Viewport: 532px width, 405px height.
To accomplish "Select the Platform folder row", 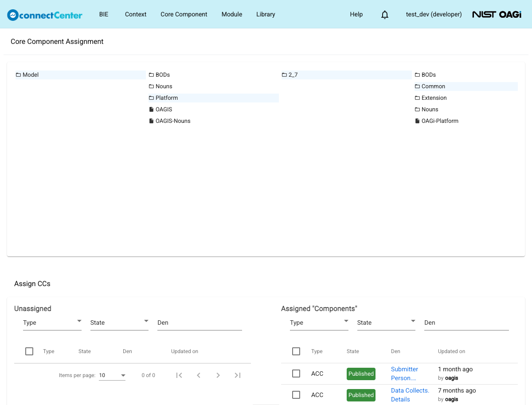I will [213, 98].
